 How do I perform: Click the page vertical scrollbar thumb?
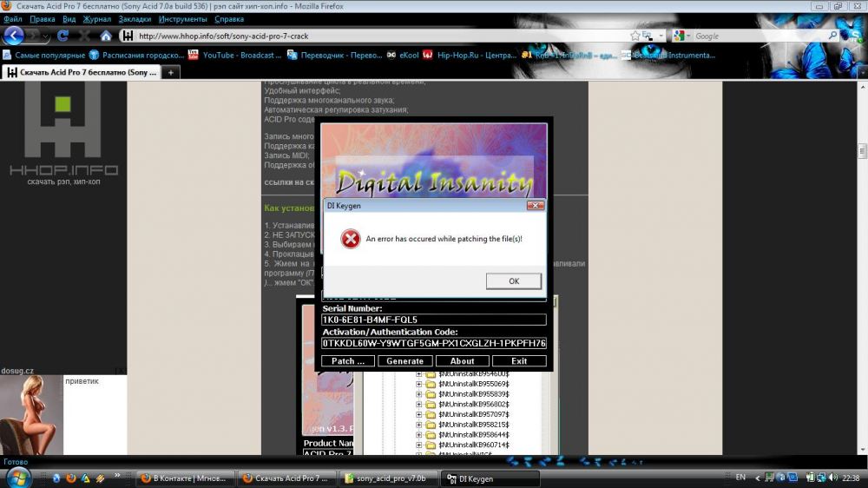tap(862, 151)
